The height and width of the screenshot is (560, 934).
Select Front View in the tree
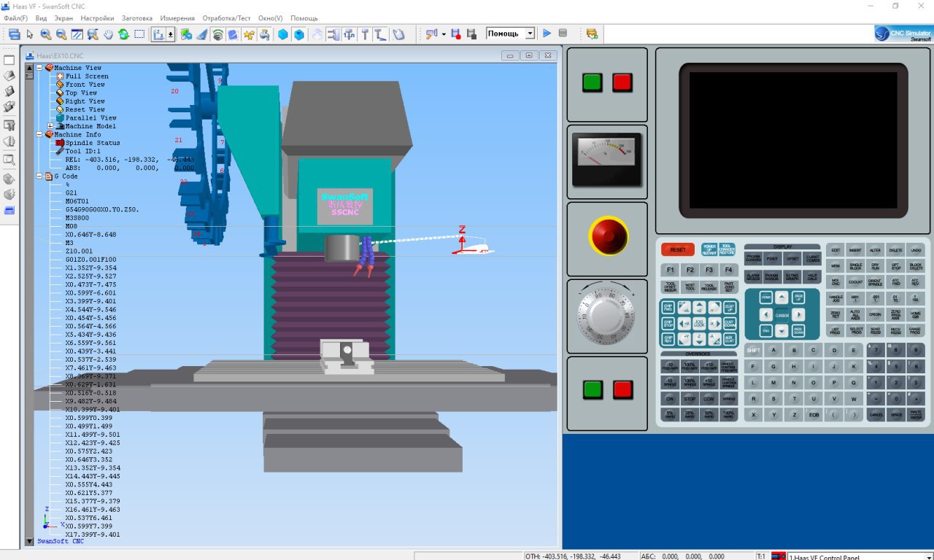[x=85, y=85]
